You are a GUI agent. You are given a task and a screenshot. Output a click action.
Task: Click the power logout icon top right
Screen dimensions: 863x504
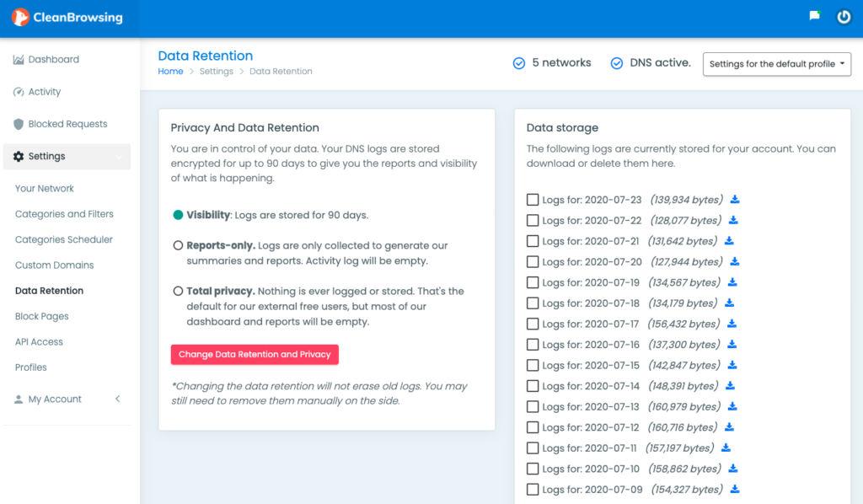[844, 17]
